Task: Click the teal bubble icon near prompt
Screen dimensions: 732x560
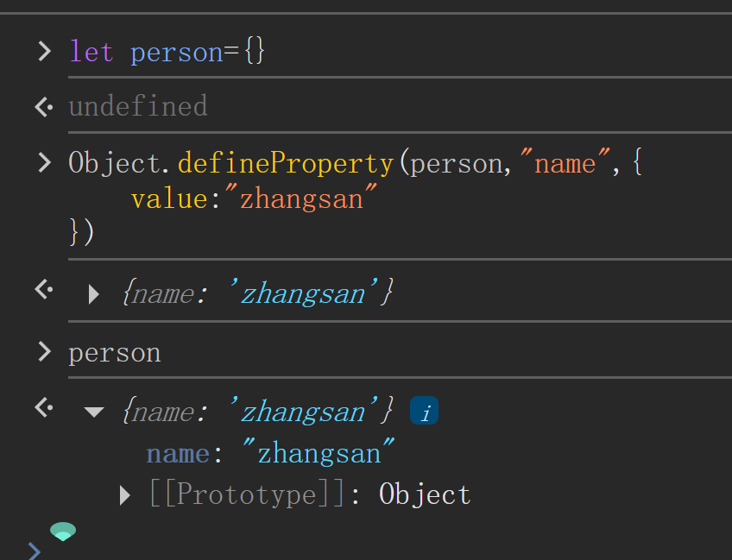Action: 63,531
